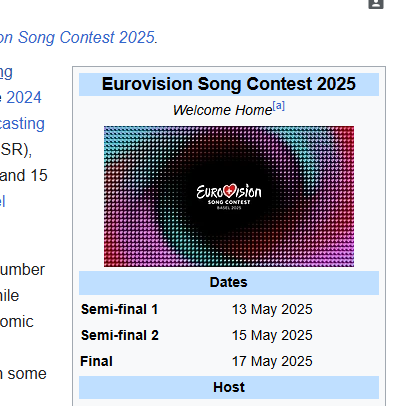Click the infobox title Eurovision Song Contest 2025

click(x=229, y=84)
